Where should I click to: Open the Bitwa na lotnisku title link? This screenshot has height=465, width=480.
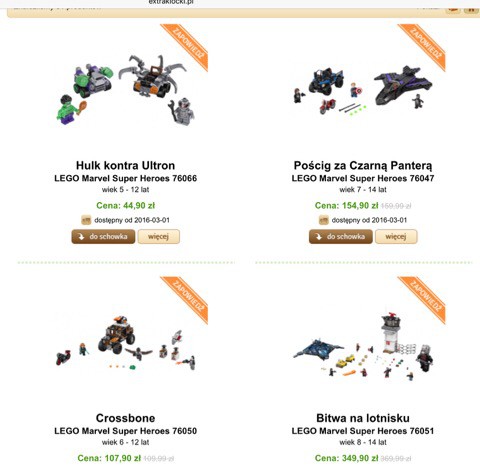click(363, 418)
